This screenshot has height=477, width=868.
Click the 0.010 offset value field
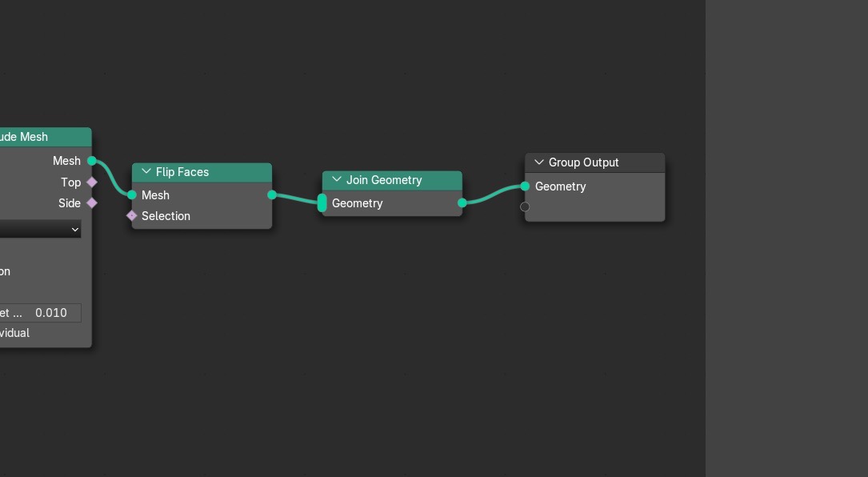41,313
